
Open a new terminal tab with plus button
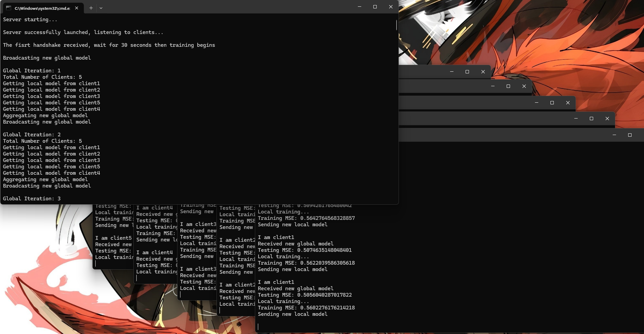click(x=91, y=8)
